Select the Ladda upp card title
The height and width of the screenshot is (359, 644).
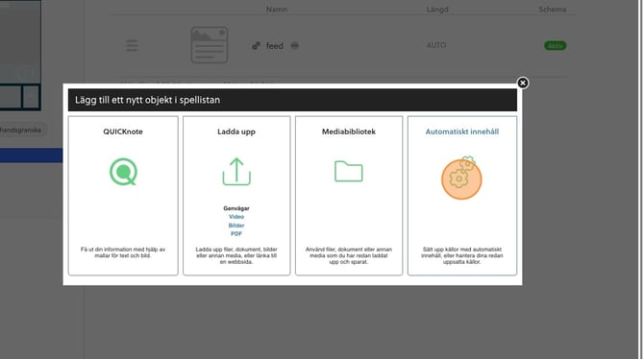236,132
